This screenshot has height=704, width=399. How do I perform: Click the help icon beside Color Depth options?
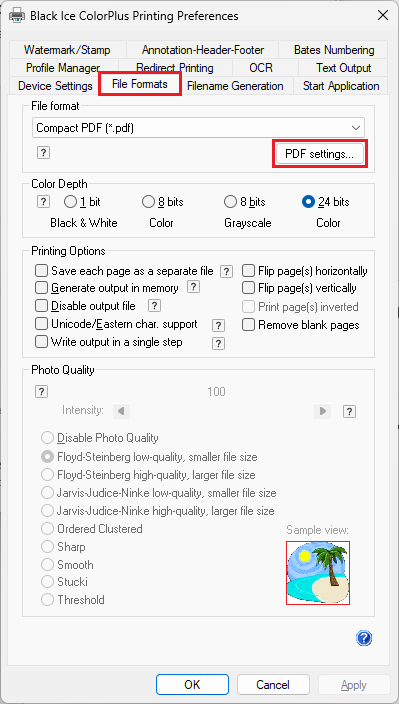(x=43, y=202)
